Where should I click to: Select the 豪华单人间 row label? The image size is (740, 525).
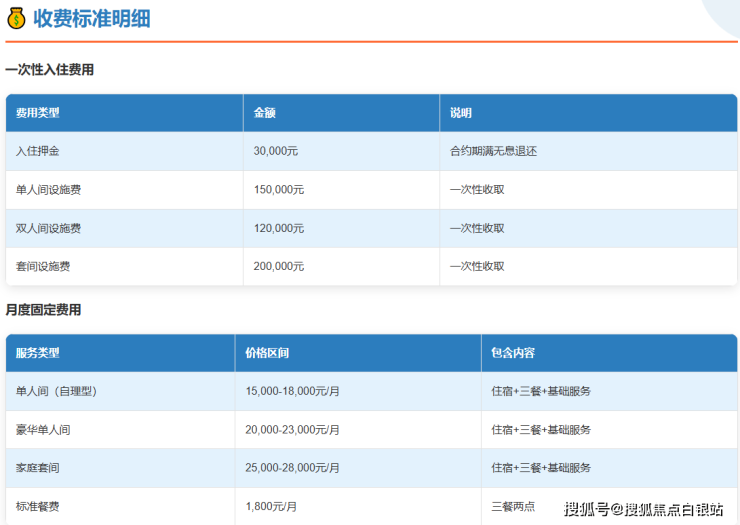(x=43, y=429)
